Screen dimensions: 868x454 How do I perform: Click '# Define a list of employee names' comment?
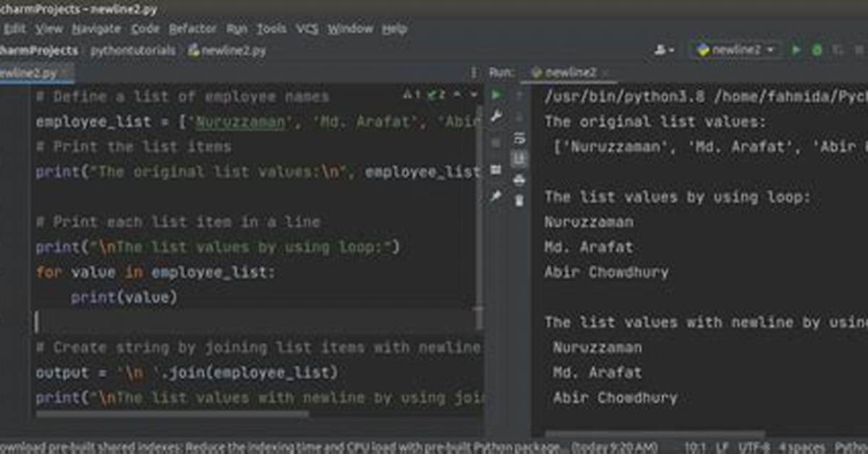pos(182,96)
